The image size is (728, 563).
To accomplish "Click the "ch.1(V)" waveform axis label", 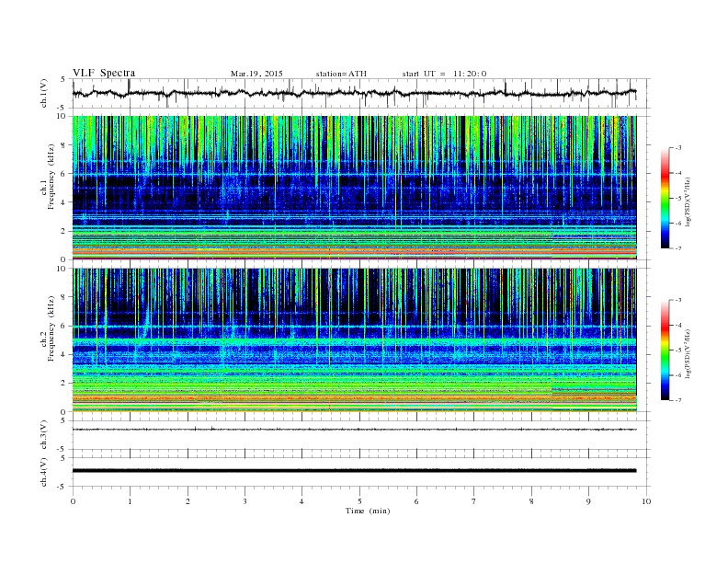I will pyautogui.click(x=44, y=93).
